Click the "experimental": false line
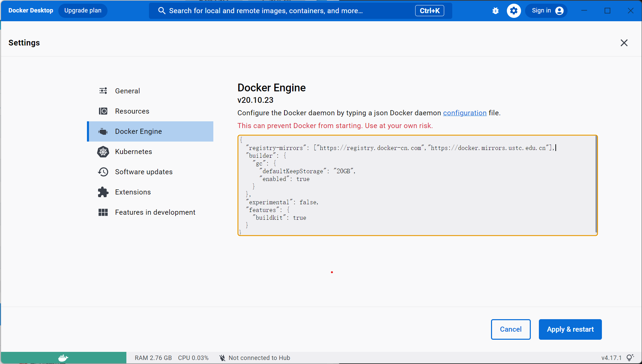Screen dimensions: 642x364 point(282,202)
